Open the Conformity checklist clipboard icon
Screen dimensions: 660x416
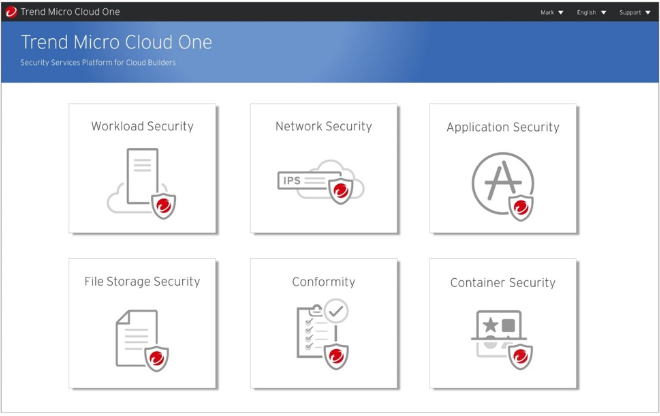(323, 334)
